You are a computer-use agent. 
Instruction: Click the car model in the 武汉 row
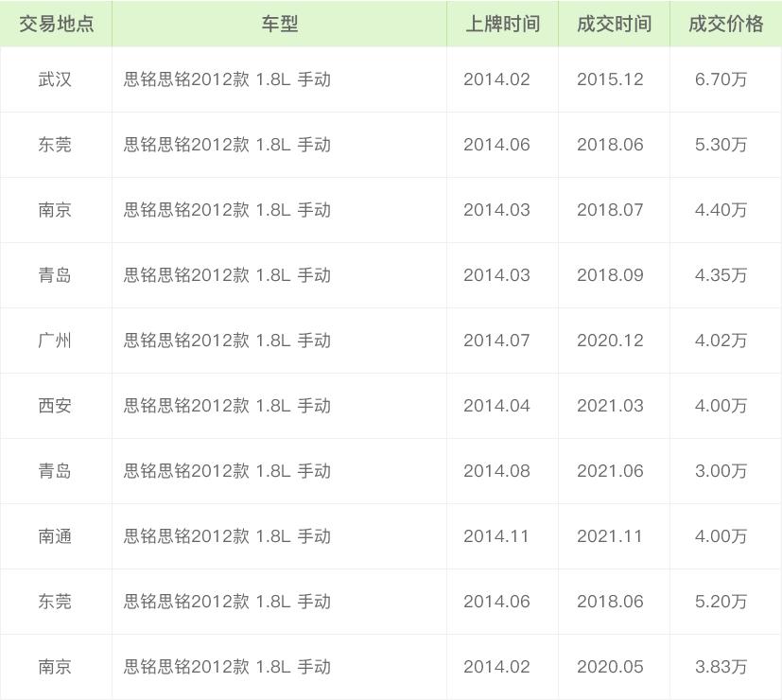[227, 79]
